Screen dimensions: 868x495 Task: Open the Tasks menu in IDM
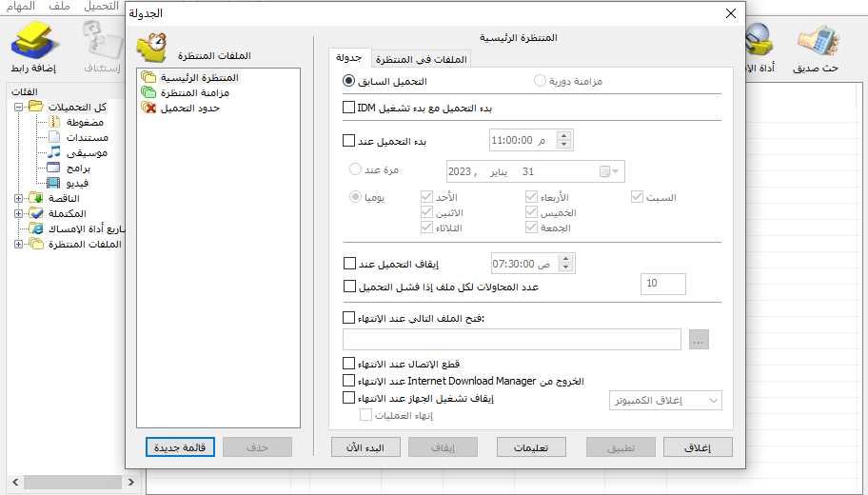[21, 6]
